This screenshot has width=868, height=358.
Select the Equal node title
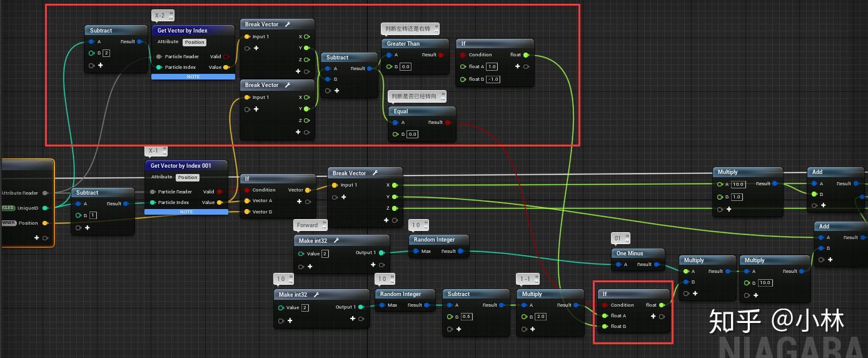(x=401, y=111)
